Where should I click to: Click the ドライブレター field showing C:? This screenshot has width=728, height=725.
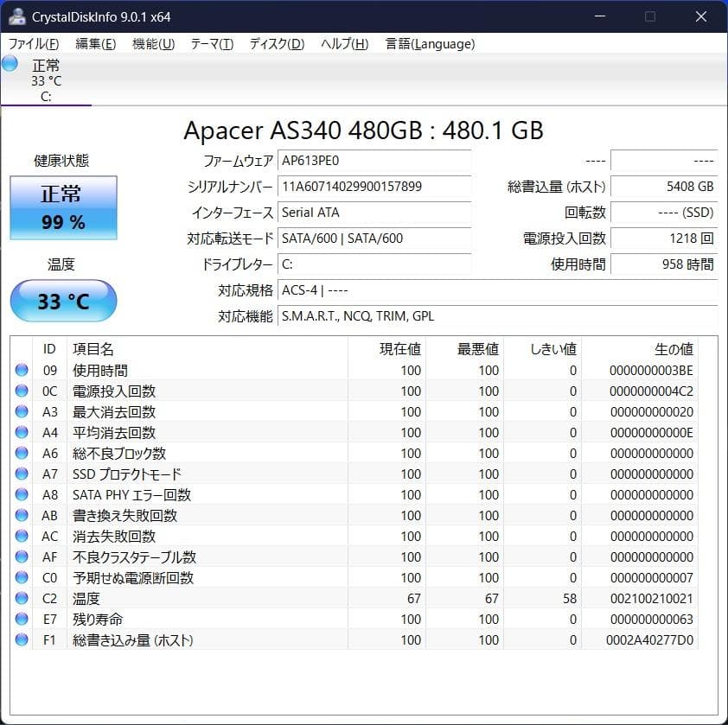point(374,264)
